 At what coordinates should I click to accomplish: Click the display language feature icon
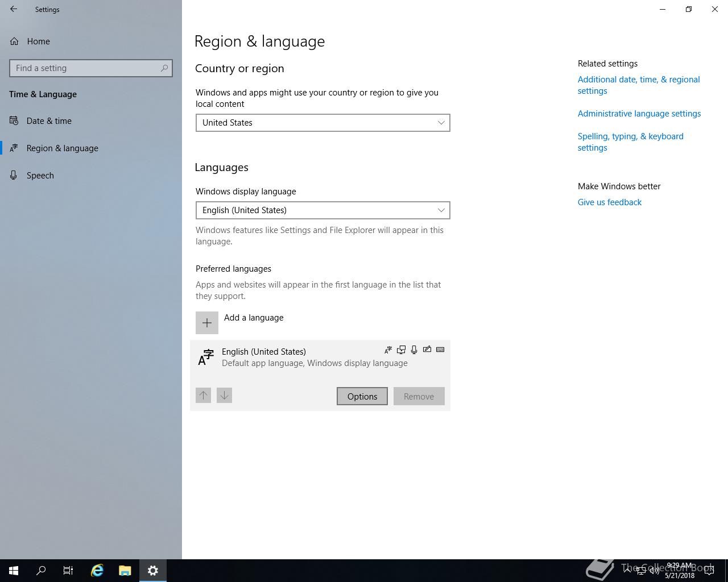pos(388,350)
